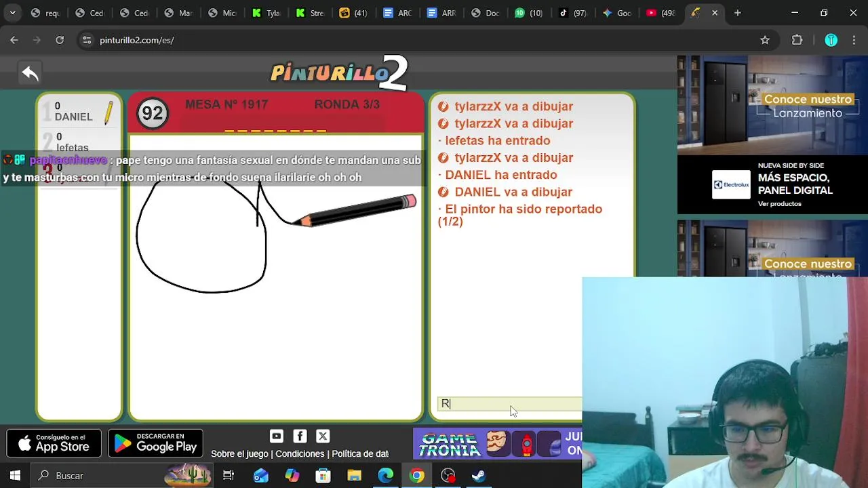Open the App Store download badge
The width and height of the screenshot is (868, 488).
54,443
